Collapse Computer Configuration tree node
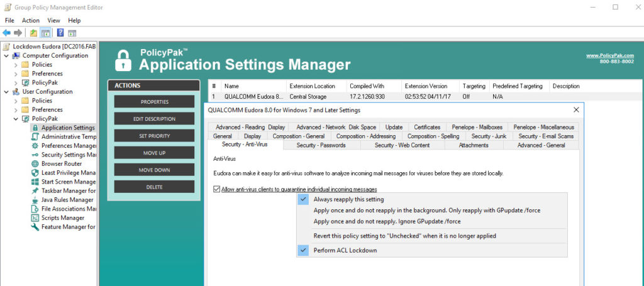The image size is (644, 286). click(x=6, y=55)
